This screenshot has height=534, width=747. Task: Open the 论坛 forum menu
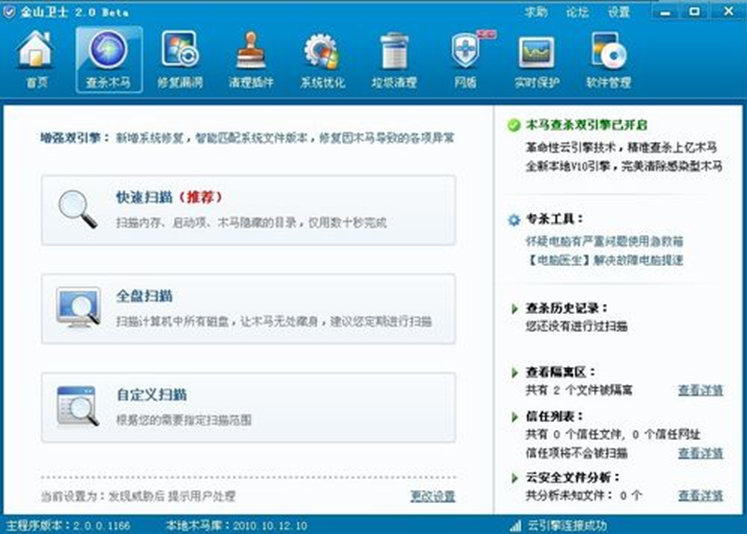coord(577,12)
